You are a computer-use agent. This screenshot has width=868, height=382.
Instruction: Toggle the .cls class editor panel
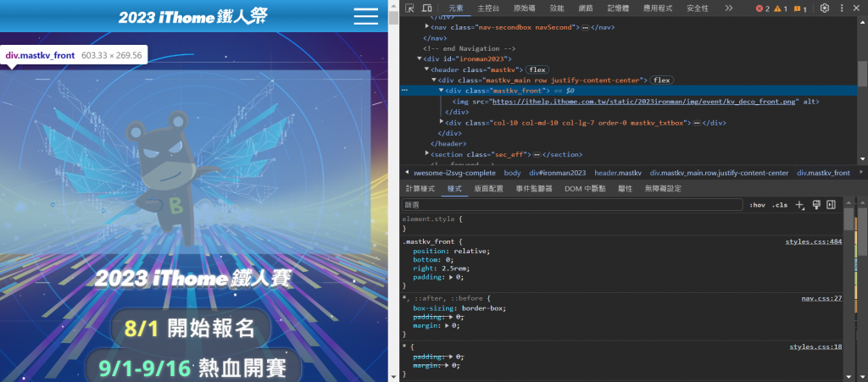pos(780,205)
